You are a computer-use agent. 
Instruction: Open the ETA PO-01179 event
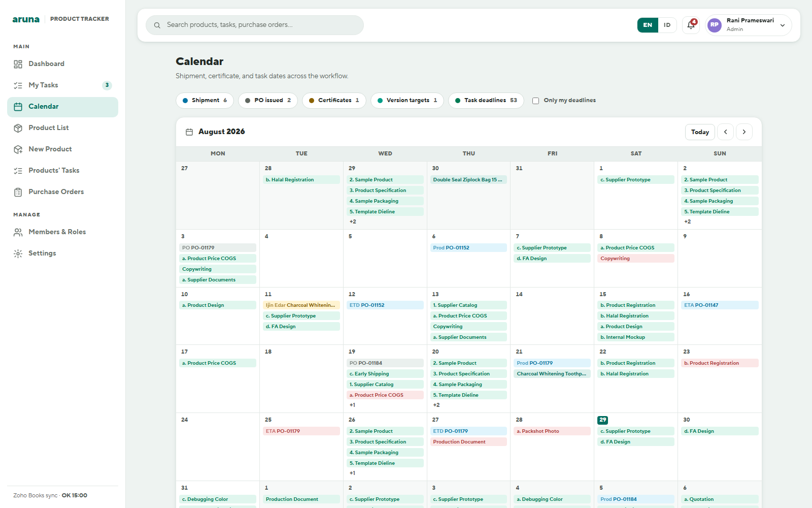pos(301,431)
